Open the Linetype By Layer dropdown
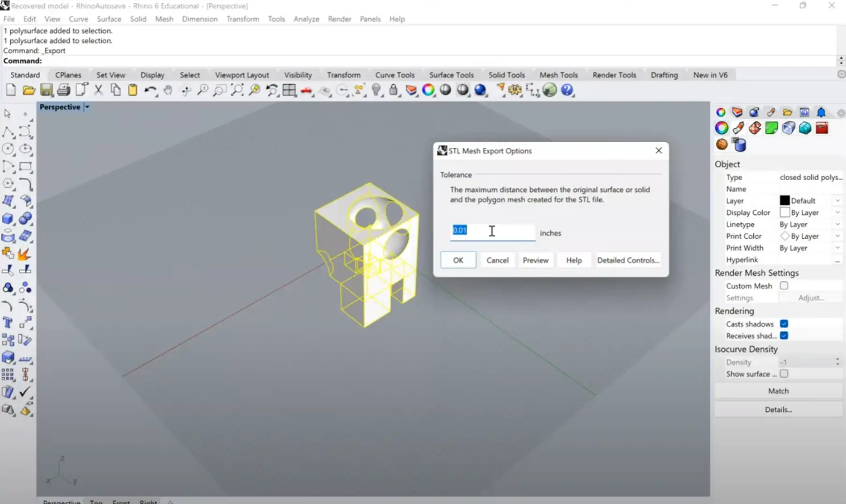The image size is (846, 504). click(837, 224)
